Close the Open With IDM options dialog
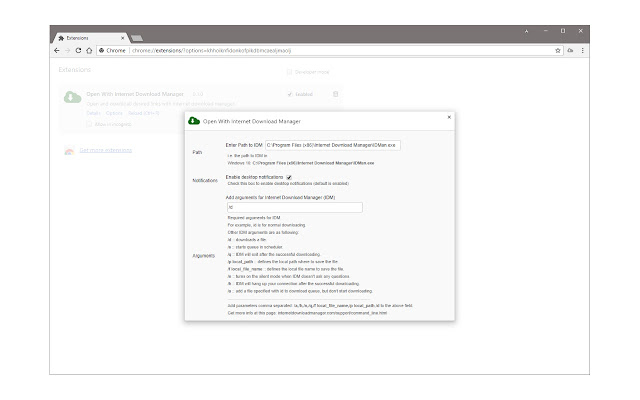 [449, 117]
